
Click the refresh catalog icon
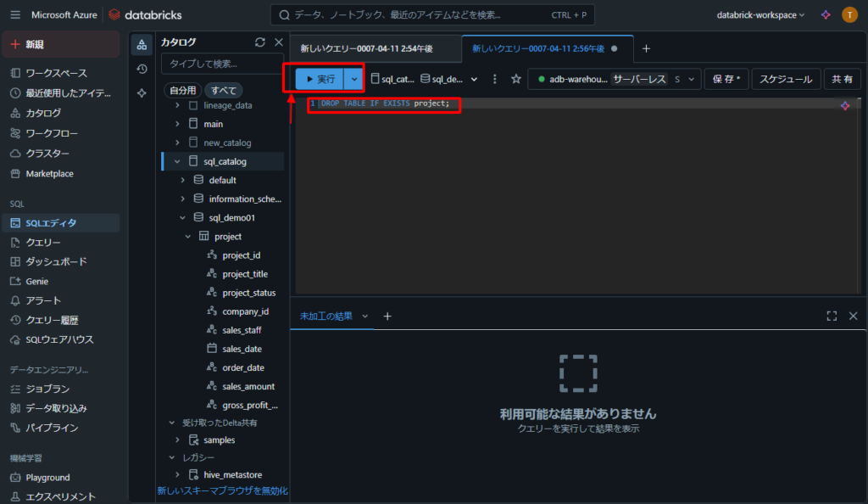pos(260,42)
